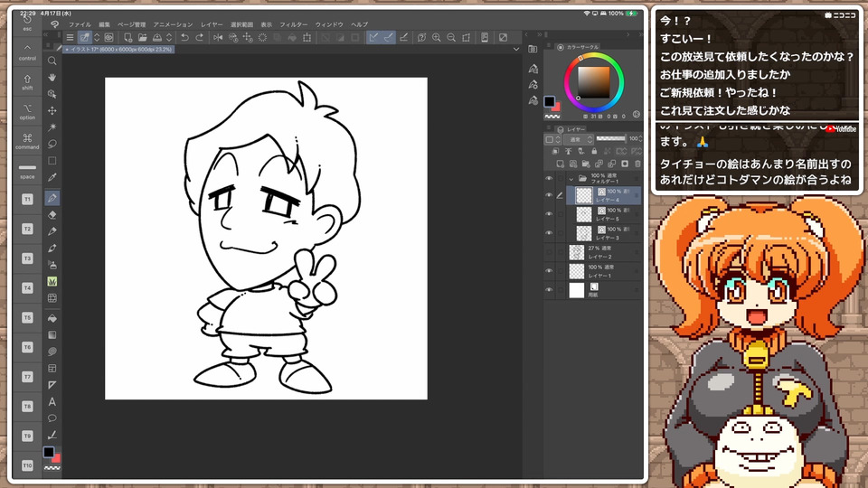Click the Open file folder icon
868x488 pixels.
coord(142,37)
